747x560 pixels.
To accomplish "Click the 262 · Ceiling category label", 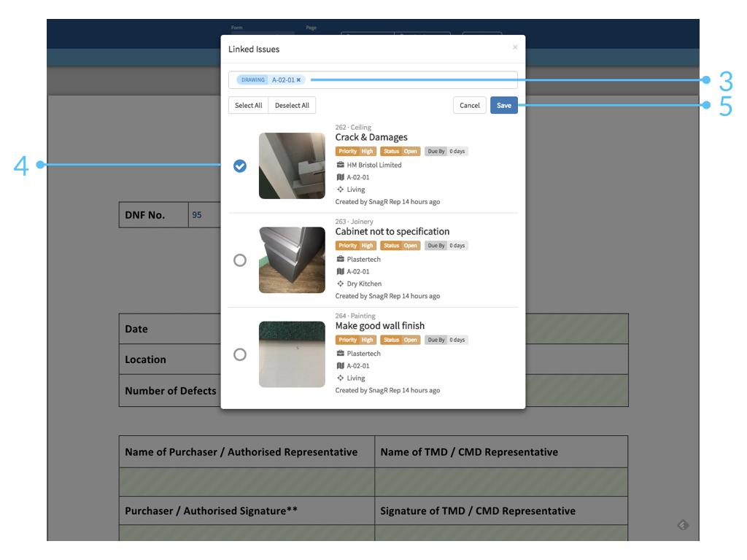I will point(353,127).
